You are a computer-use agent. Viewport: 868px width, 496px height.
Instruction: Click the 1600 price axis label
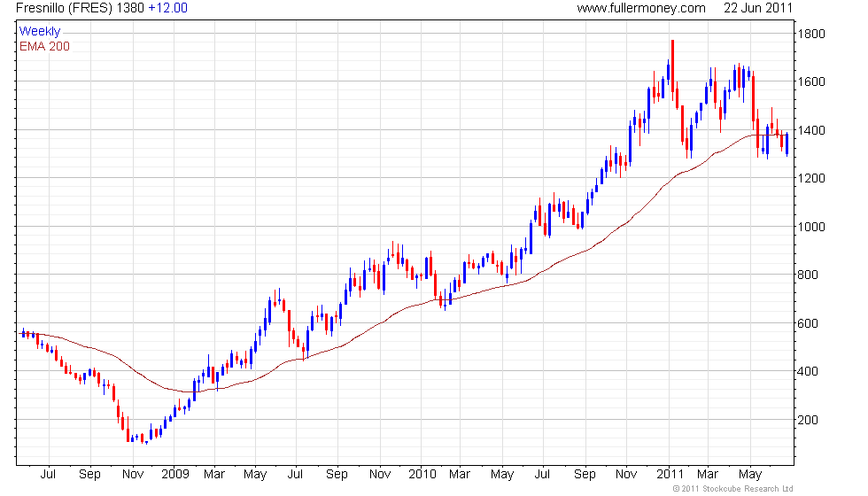pyautogui.click(x=811, y=81)
